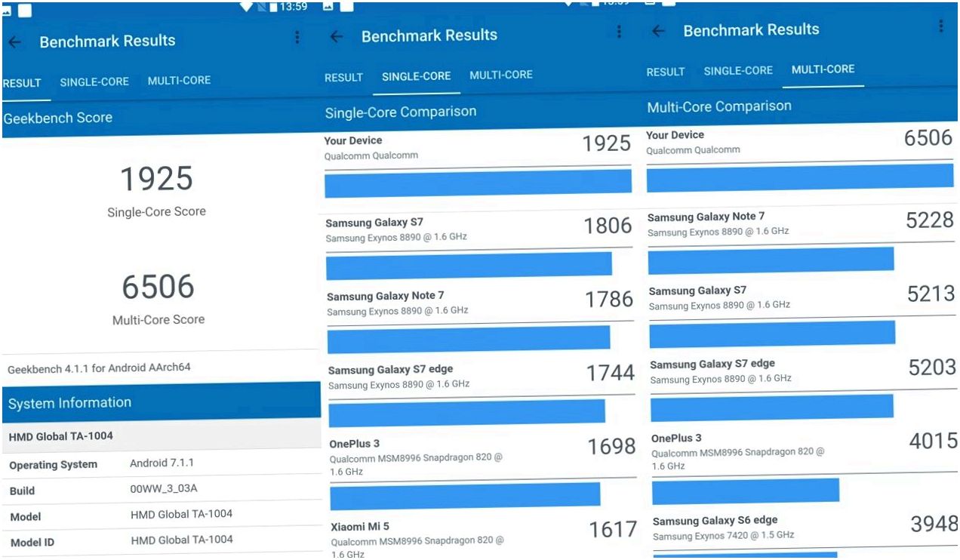The height and width of the screenshot is (560, 960).
Task: Tap the 'Geekbench Score' section header
Action: click(x=57, y=118)
